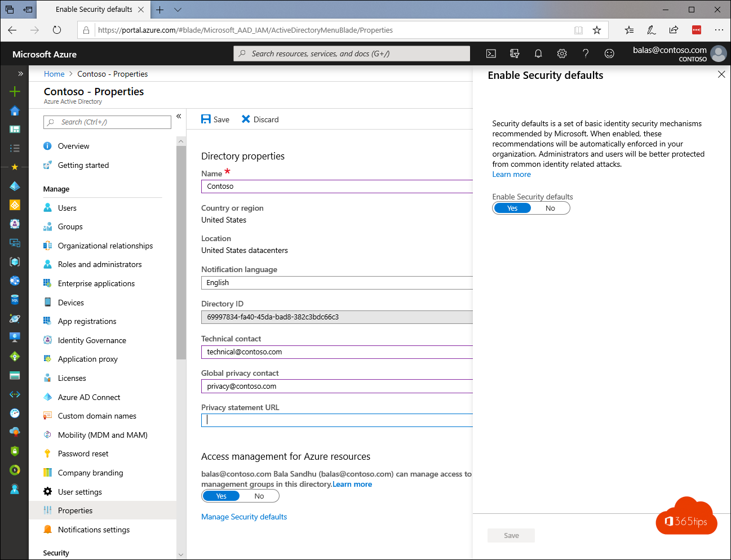Image resolution: width=731 pixels, height=560 pixels.
Task: Click the directory Name field
Action: coord(336,186)
